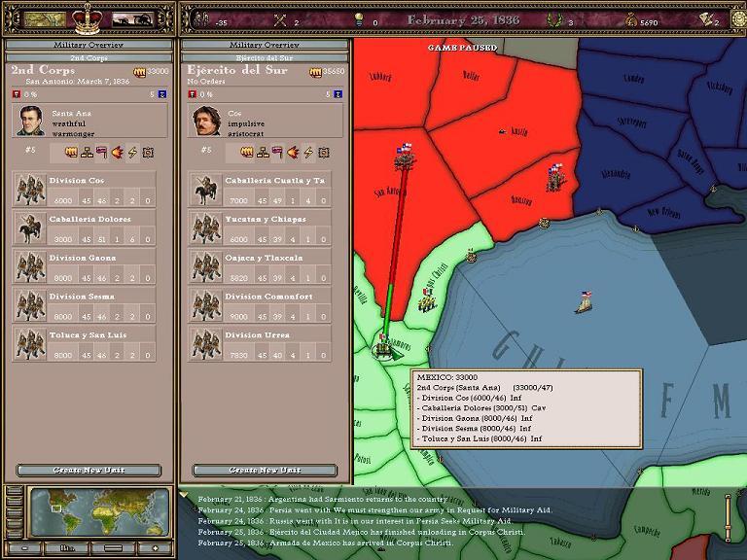Select Yucatan y Chiapas unit row
This screenshot has width=747, height=560.
[260, 227]
